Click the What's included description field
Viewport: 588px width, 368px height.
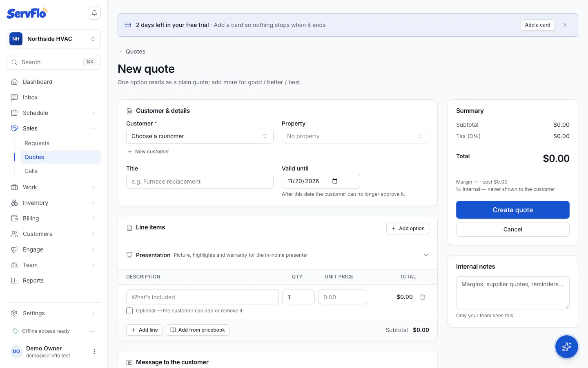(x=203, y=297)
